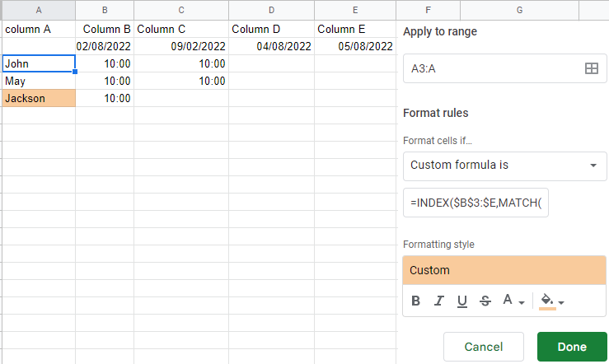Open the 'Custom formula is' condition dropdown
609x364 pixels.
click(504, 166)
